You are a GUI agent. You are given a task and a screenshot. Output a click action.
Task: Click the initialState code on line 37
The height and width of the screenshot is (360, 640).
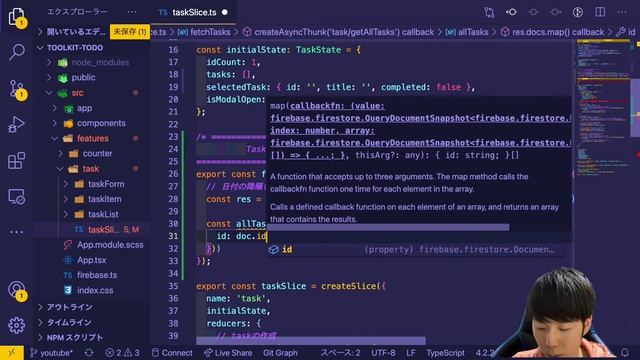tap(238, 311)
